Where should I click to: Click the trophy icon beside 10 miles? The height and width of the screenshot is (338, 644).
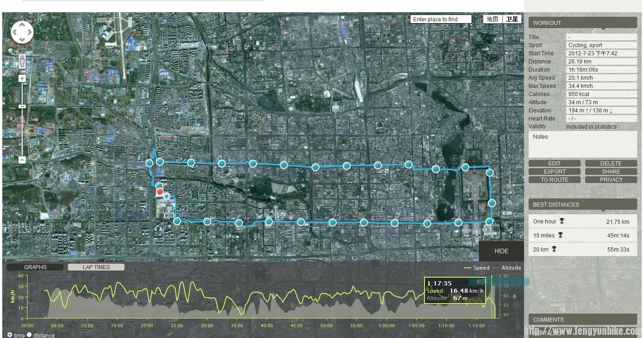pos(560,235)
